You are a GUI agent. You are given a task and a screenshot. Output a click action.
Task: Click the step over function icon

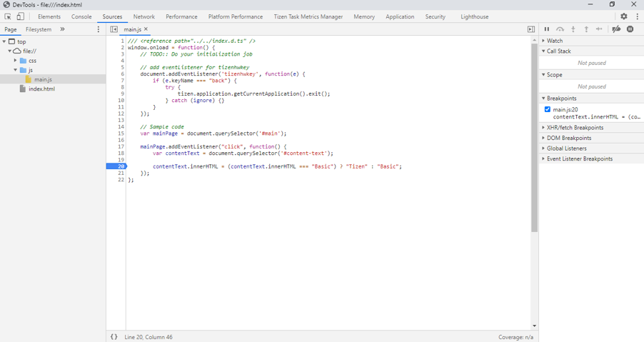(x=560, y=29)
